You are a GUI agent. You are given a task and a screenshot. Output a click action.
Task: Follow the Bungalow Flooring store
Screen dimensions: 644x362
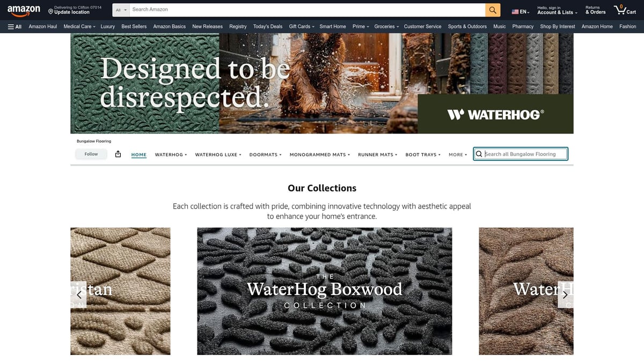tap(91, 154)
